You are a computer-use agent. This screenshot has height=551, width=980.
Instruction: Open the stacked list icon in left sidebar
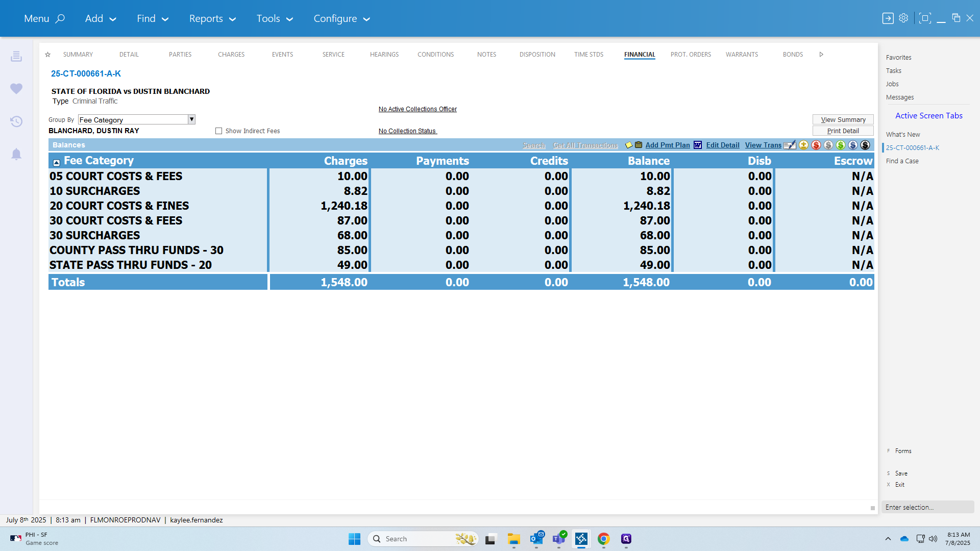16,56
